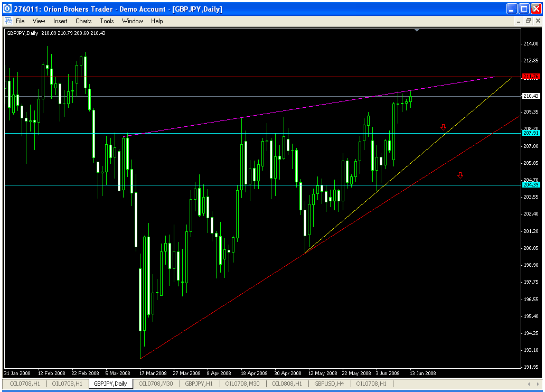This screenshot has height=392, width=545.
Task: Click the gray down arrow marker on chart
Action: click(444, 127)
